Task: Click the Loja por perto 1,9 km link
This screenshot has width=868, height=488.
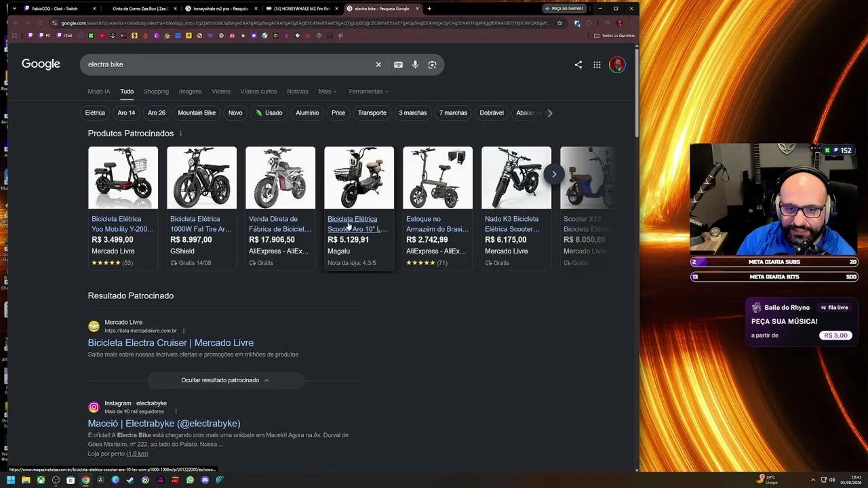Action: point(117,453)
